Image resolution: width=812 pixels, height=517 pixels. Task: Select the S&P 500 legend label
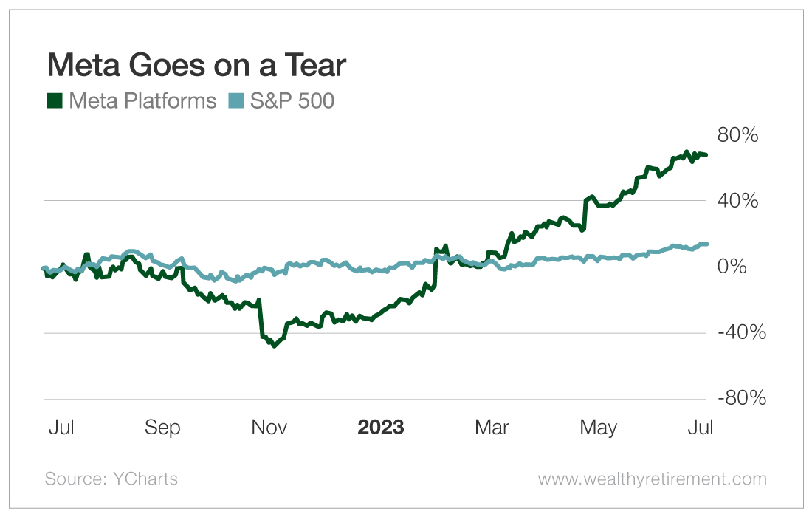point(292,101)
